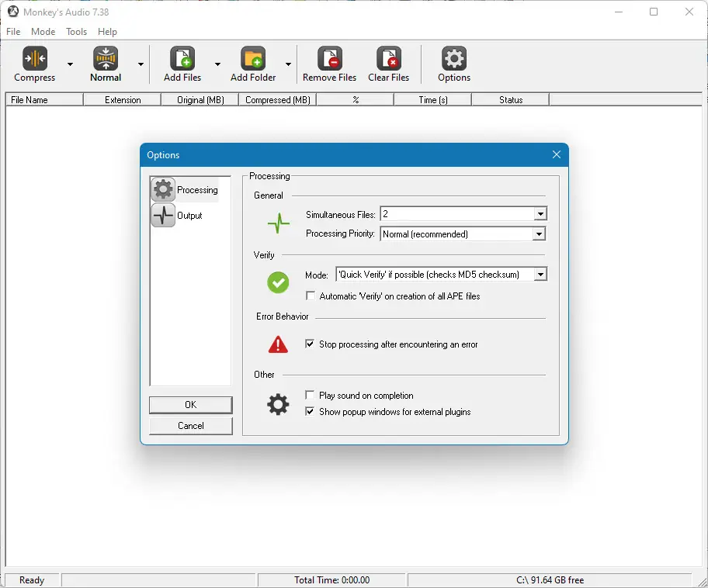This screenshot has width=708, height=588.
Task: Maximize the Monkey's Audio window
Action: pos(654,12)
